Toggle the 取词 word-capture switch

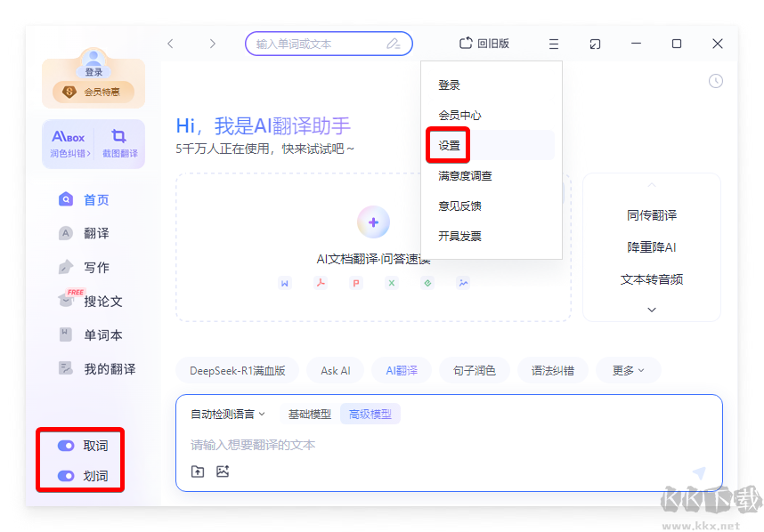[x=66, y=445]
